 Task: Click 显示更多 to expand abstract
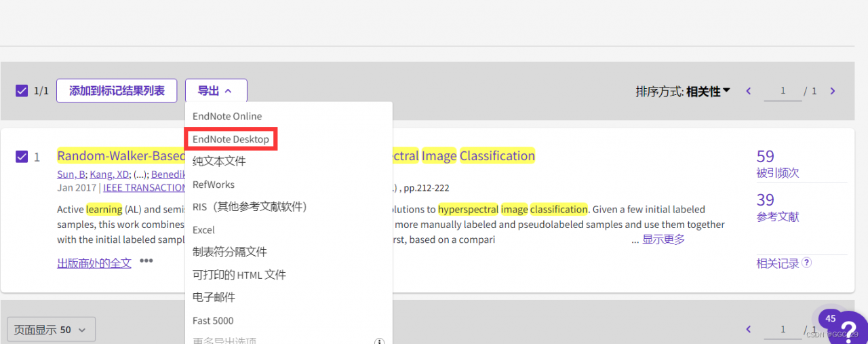point(664,240)
